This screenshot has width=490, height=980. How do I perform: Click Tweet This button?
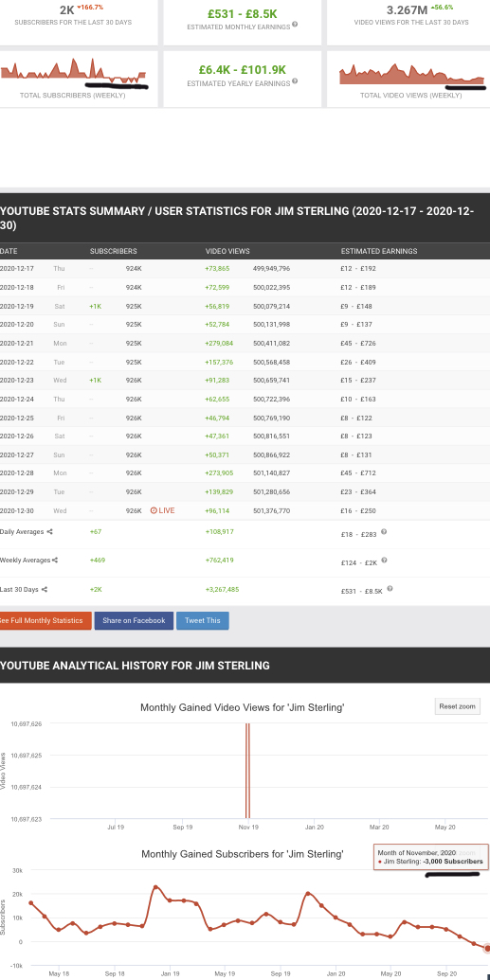pyautogui.click(x=203, y=620)
